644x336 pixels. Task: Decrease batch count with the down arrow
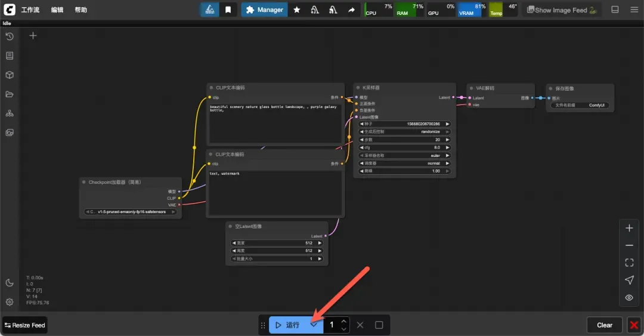tap(344, 329)
